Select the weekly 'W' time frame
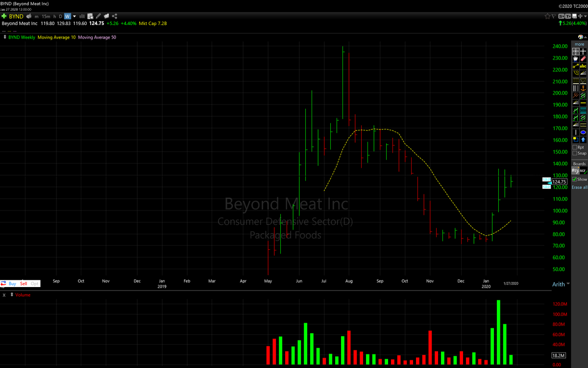Viewport: 588px width, 368px height. 67,17
